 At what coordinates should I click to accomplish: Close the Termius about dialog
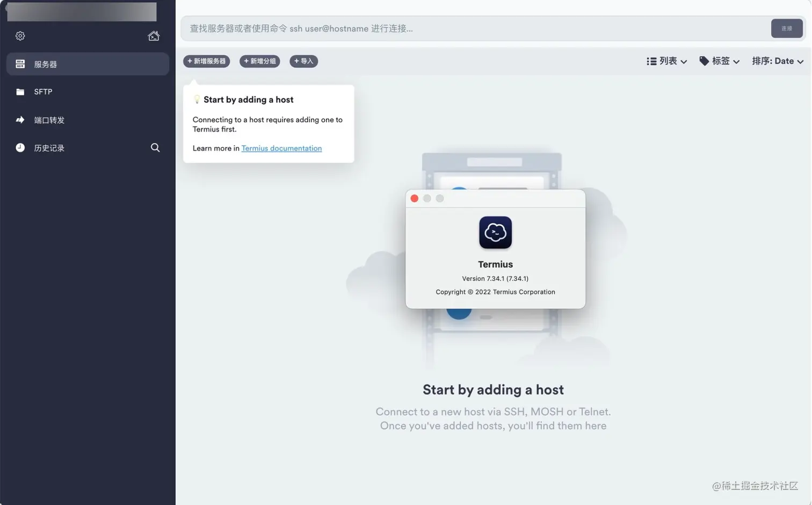pos(414,198)
